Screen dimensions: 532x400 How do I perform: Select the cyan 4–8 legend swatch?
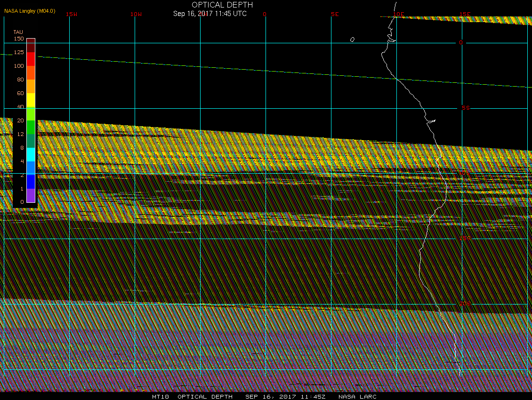click(31, 155)
